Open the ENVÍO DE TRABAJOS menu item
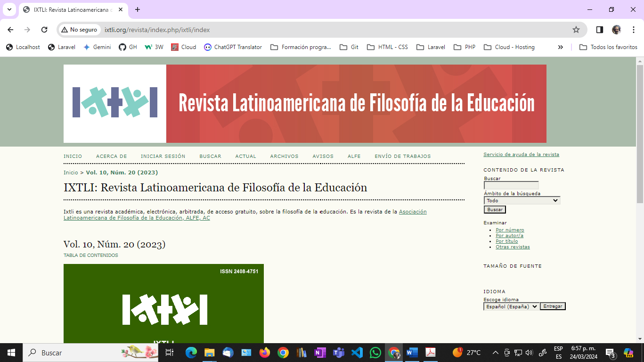Screen dimensions: 644x362 point(403,156)
